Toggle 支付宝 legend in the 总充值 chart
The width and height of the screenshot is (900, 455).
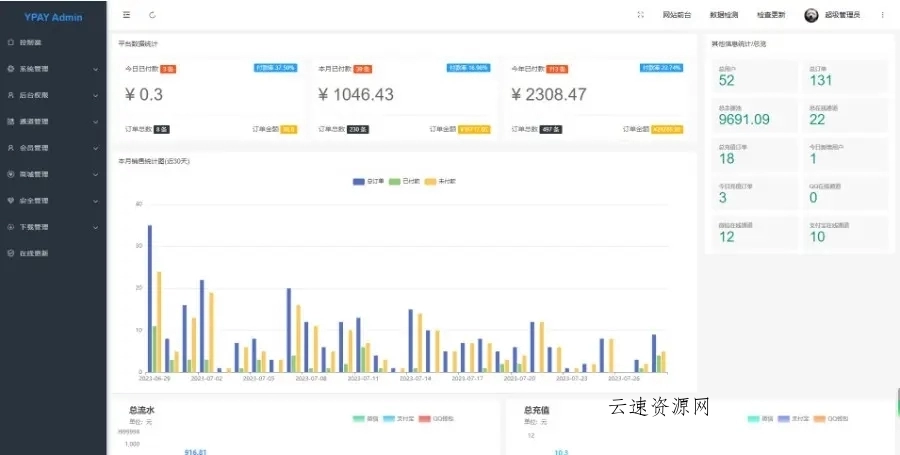point(793,419)
